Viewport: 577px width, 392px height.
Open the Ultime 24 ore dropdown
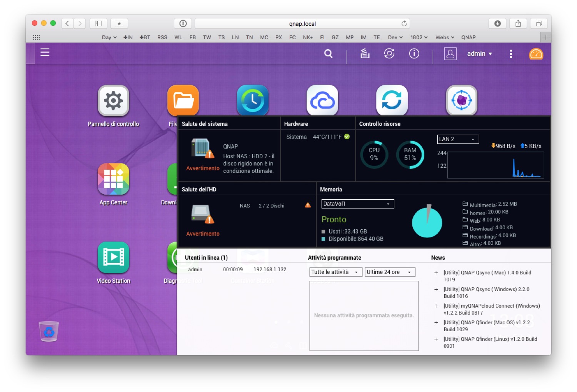point(390,272)
